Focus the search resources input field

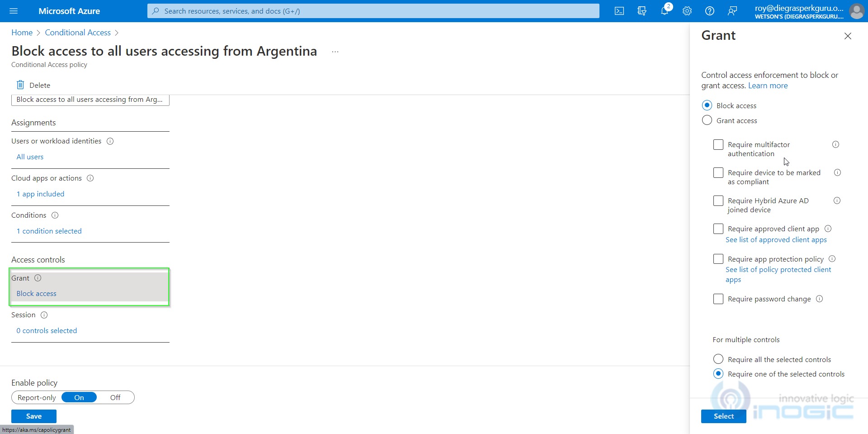pos(373,11)
